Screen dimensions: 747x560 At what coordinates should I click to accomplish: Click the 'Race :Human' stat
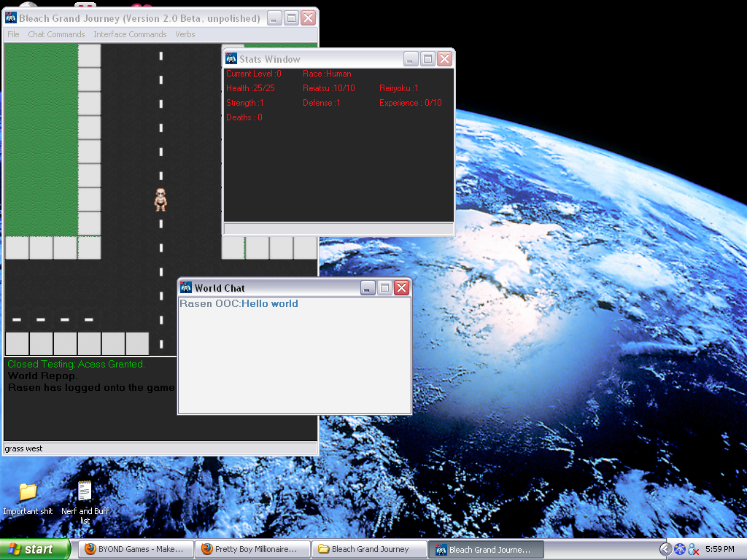click(x=327, y=74)
